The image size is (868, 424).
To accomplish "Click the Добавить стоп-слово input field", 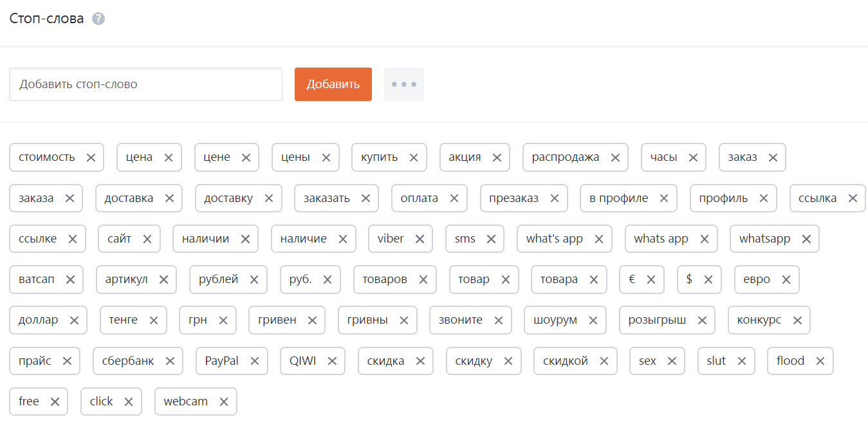I will tap(145, 84).
